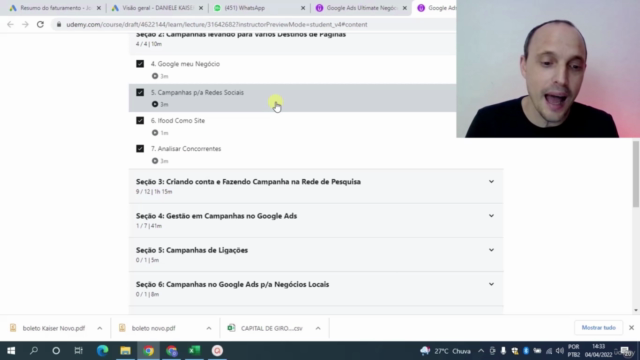The height and width of the screenshot is (360, 640).
Task: Click Mostrar tudo downloads button
Action: pos(598,328)
